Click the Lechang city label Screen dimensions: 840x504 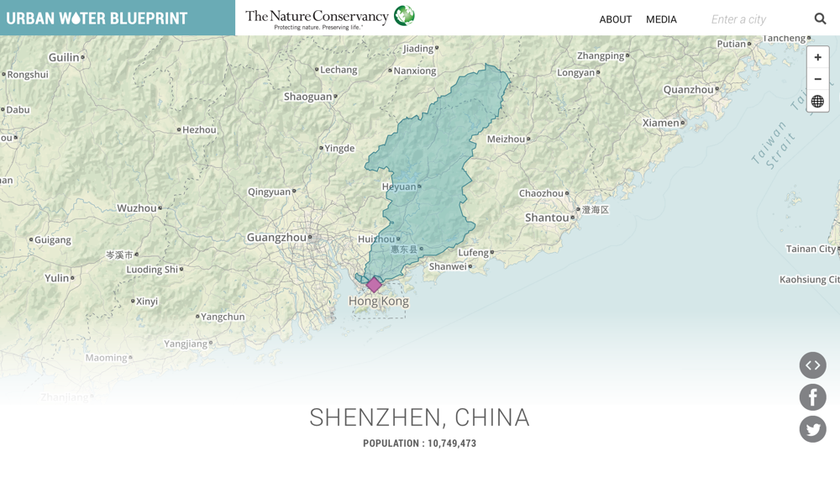click(339, 70)
